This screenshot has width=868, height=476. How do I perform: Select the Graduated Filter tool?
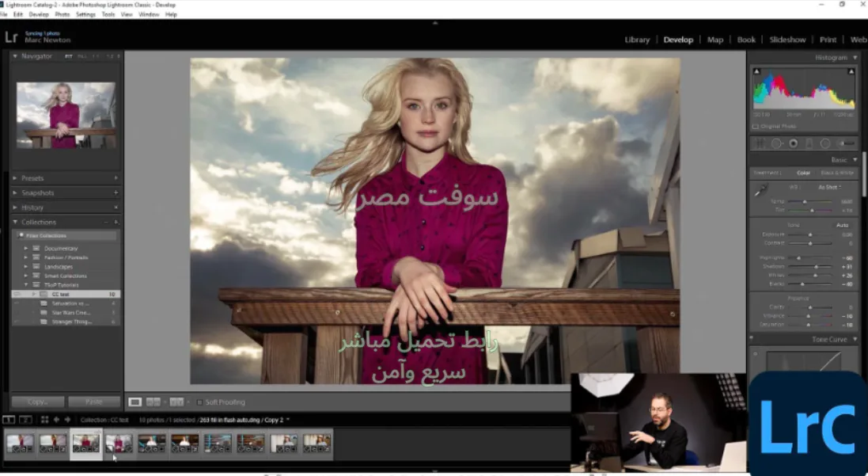click(809, 143)
